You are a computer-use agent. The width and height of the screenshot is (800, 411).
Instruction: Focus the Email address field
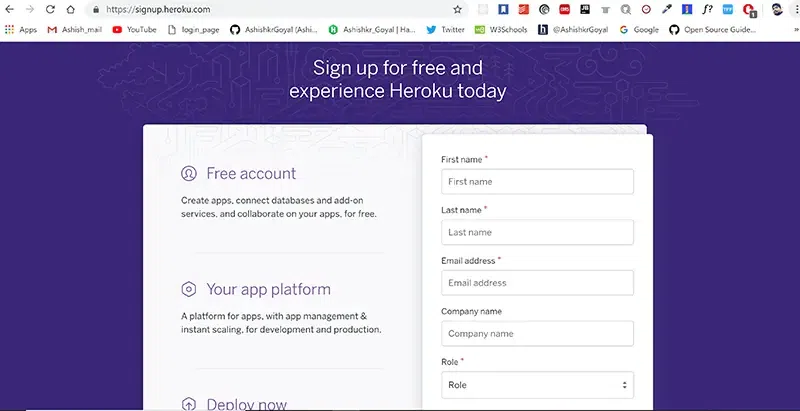click(537, 283)
